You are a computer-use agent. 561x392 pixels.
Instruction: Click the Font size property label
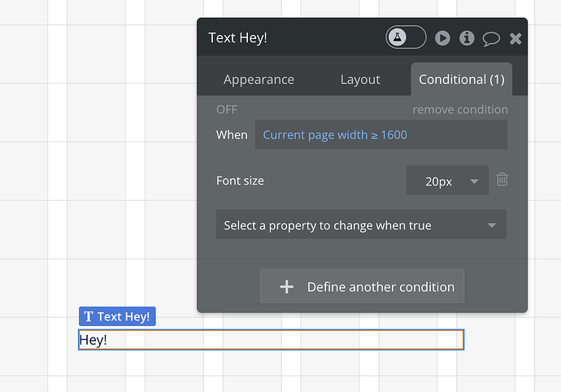(240, 181)
